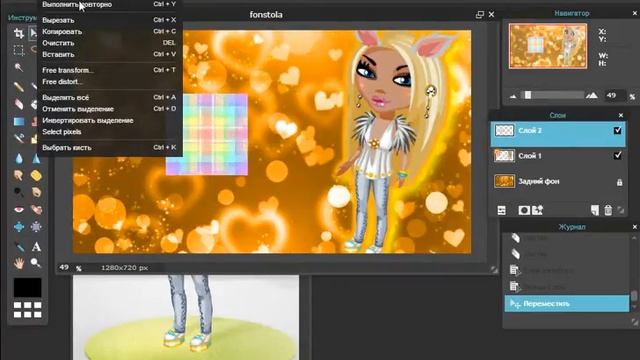Click the Navigator zoom slider handle
Viewport: 640px width, 360px height.
(528, 95)
